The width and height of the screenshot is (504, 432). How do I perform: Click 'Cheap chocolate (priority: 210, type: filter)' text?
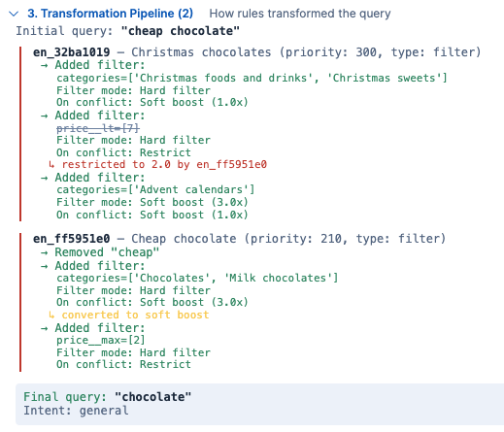(x=288, y=239)
